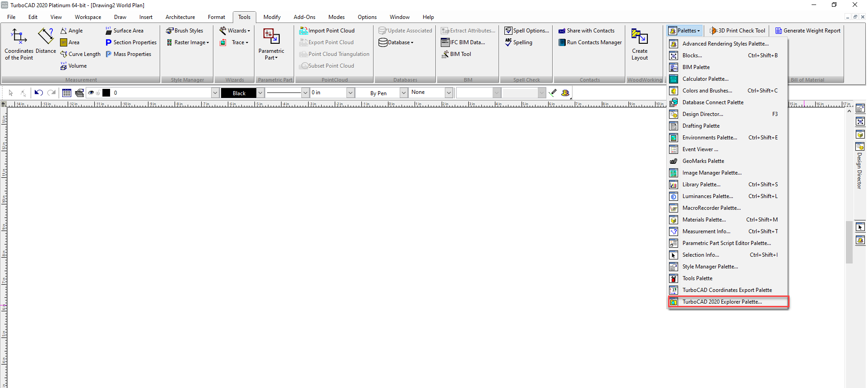Viewport: 868px width, 388px height.
Task: Collapse the Palettes dropdown button
Action: (x=685, y=31)
